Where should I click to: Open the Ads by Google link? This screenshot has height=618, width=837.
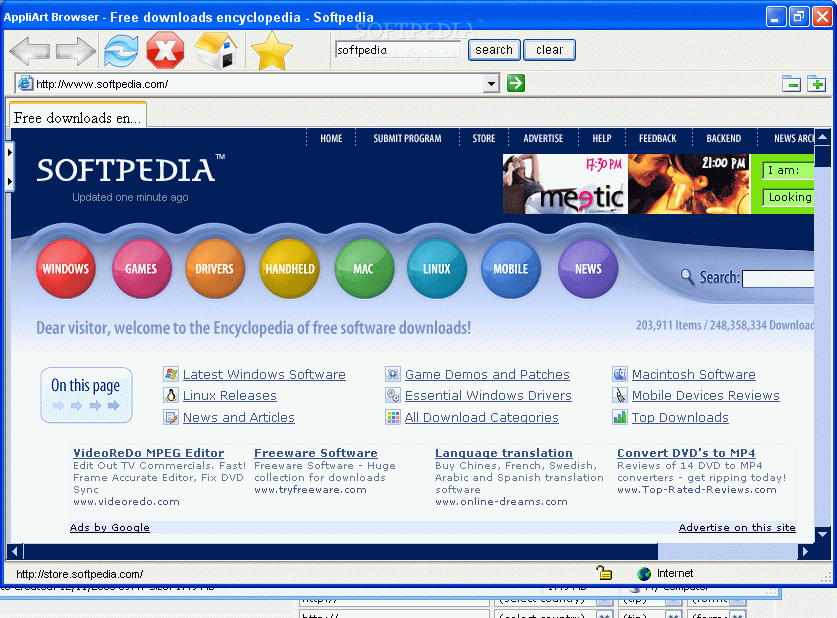109,527
